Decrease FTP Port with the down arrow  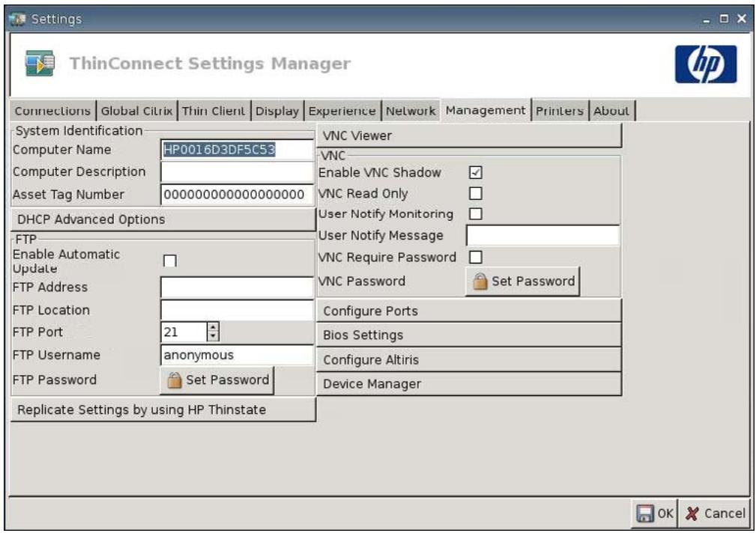pyautogui.click(x=213, y=337)
